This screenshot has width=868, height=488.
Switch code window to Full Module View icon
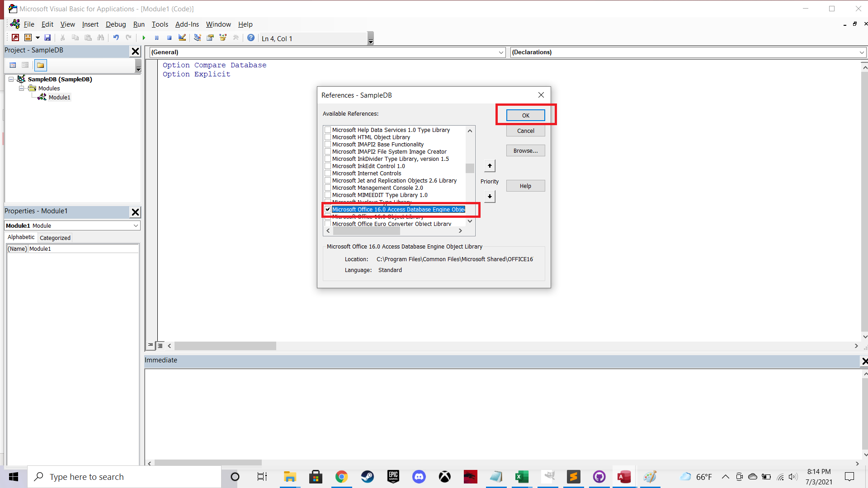click(160, 345)
